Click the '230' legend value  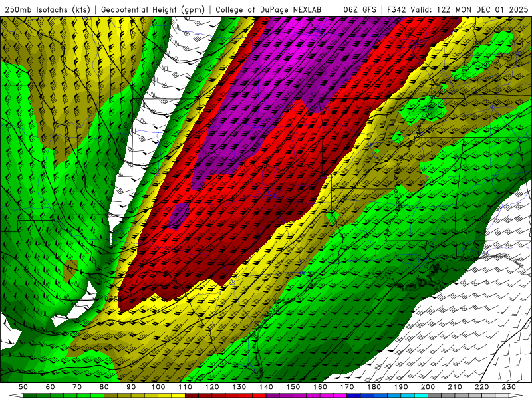pyautogui.click(x=509, y=387)
